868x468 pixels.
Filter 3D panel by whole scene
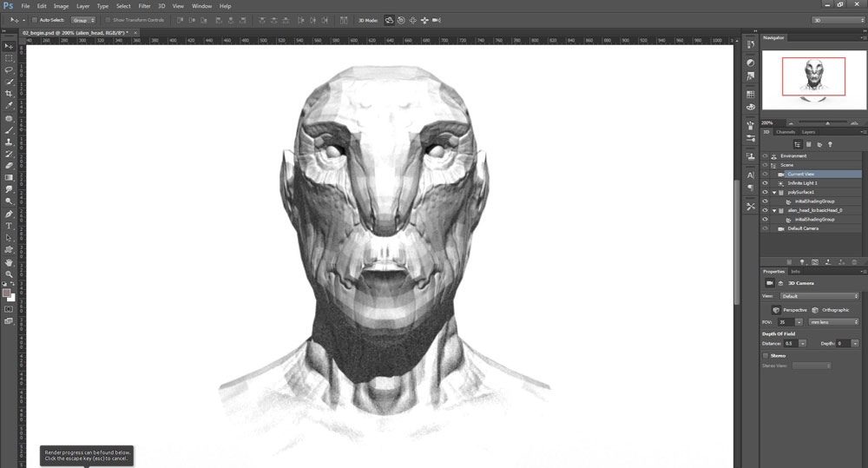(798, 144)
